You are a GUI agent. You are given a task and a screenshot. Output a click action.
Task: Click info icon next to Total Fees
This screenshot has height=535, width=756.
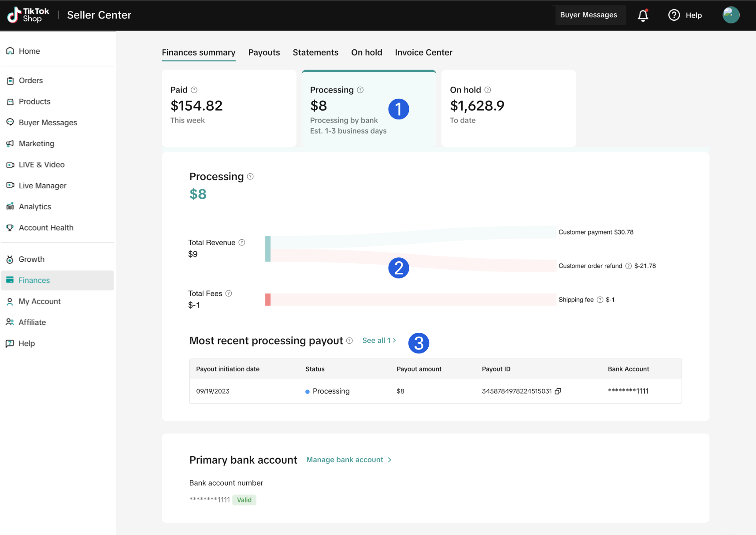(229, 294)
